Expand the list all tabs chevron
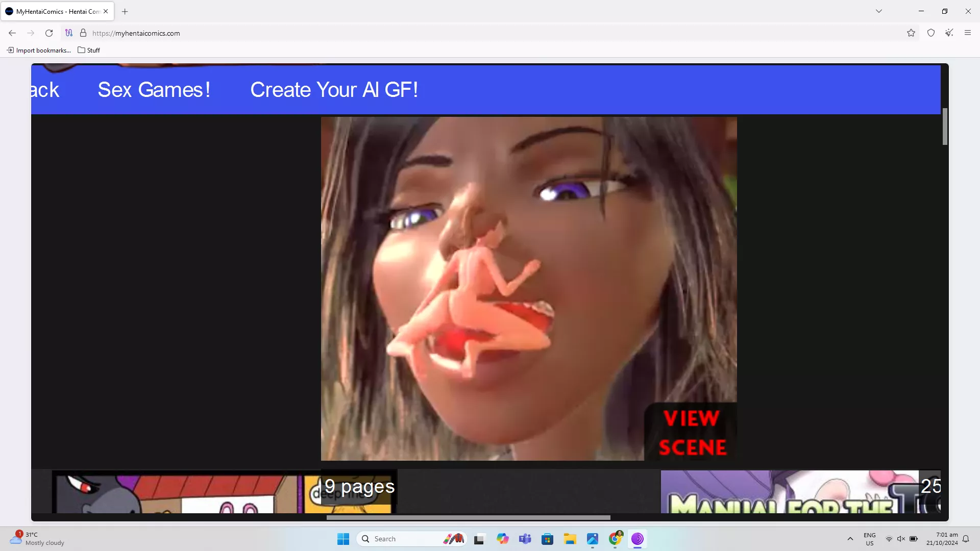Screen dimensions: 980x551 (879, 11)
